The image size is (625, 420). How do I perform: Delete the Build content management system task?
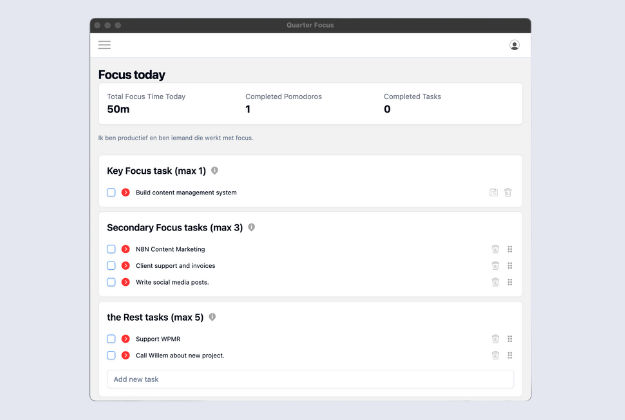pos(508,192)
